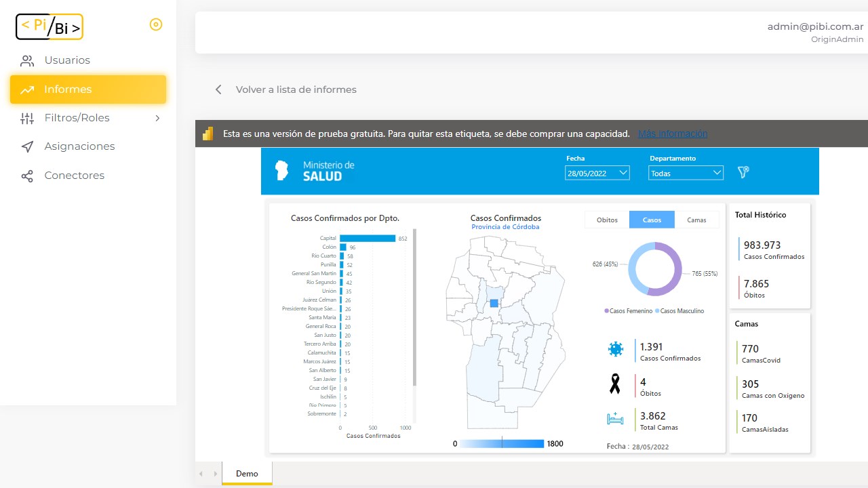Click the Informes trend line icon

(27, 89)
